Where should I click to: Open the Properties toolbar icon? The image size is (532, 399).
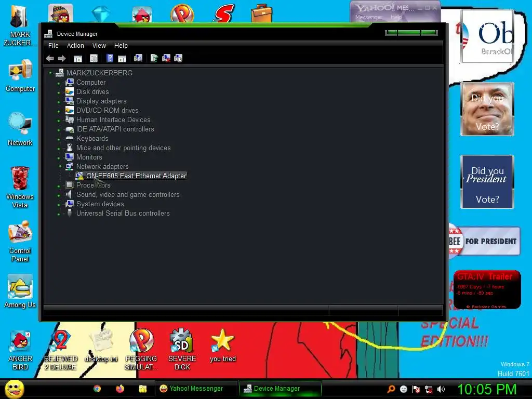pos(94,58)
